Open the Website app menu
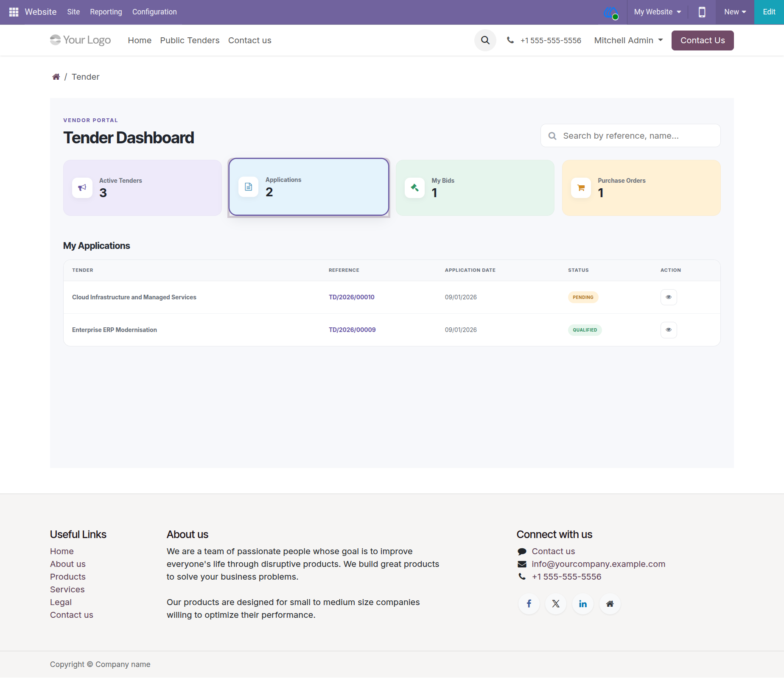 point(41,12)
